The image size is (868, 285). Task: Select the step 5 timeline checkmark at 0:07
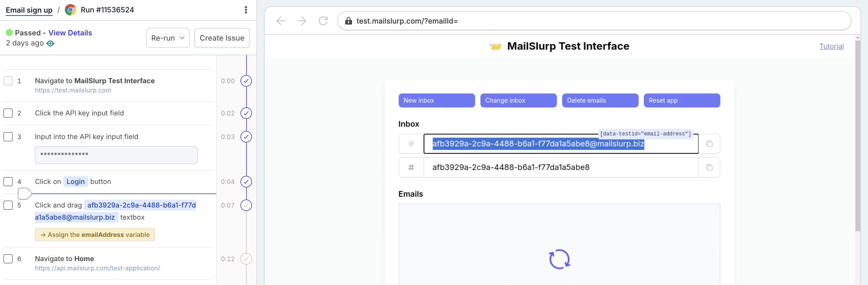[246, 205]
